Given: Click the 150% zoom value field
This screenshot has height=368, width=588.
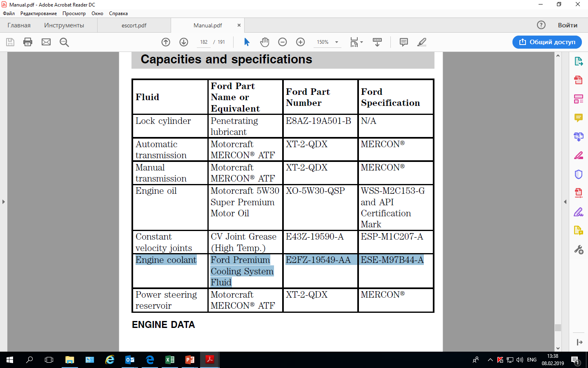Looking at the screenshot, I should pyautogui.click(x=323, y=42).
